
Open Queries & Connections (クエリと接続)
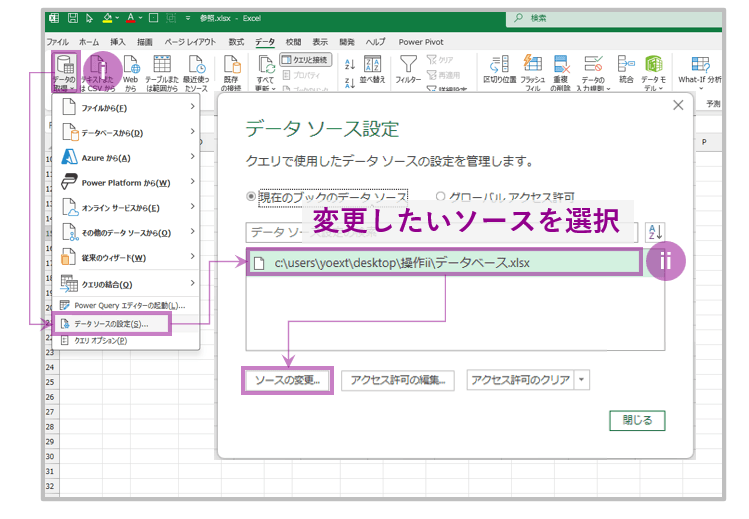(306, 60)
